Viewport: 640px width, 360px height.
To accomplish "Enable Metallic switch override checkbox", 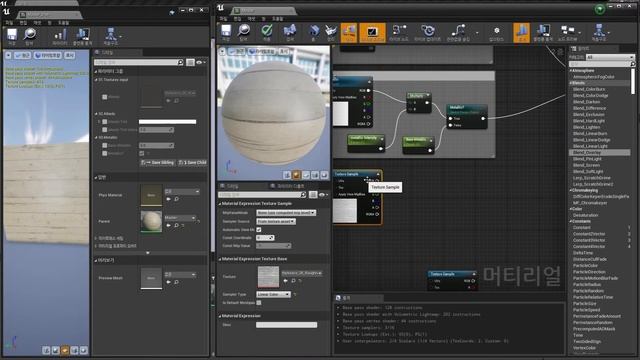I will pos(105,153).
